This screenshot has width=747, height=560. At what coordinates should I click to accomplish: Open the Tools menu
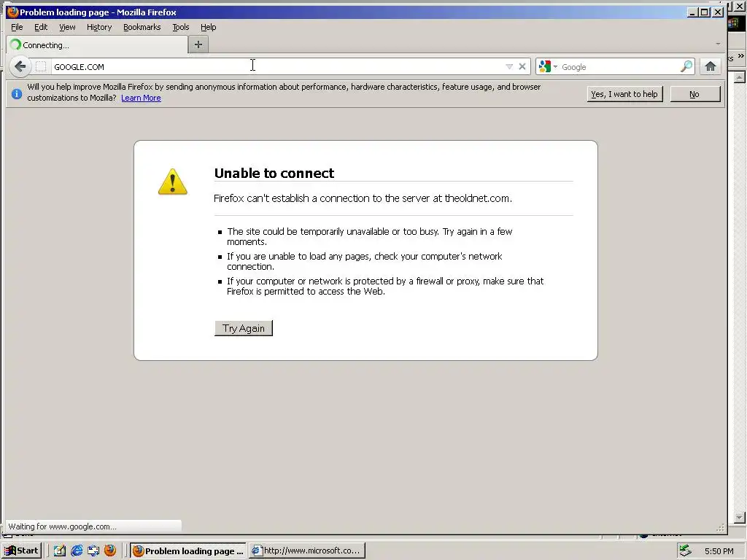181,27
